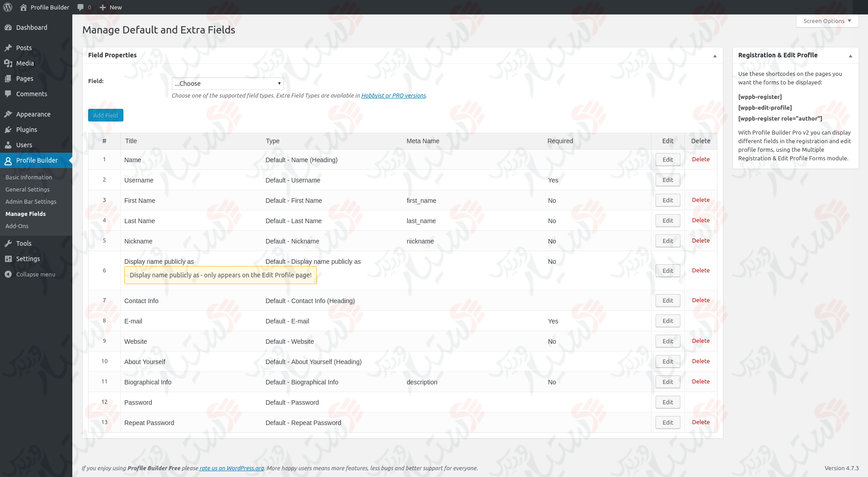Open the Hobbyist or PRO versions link

[393, 95]
